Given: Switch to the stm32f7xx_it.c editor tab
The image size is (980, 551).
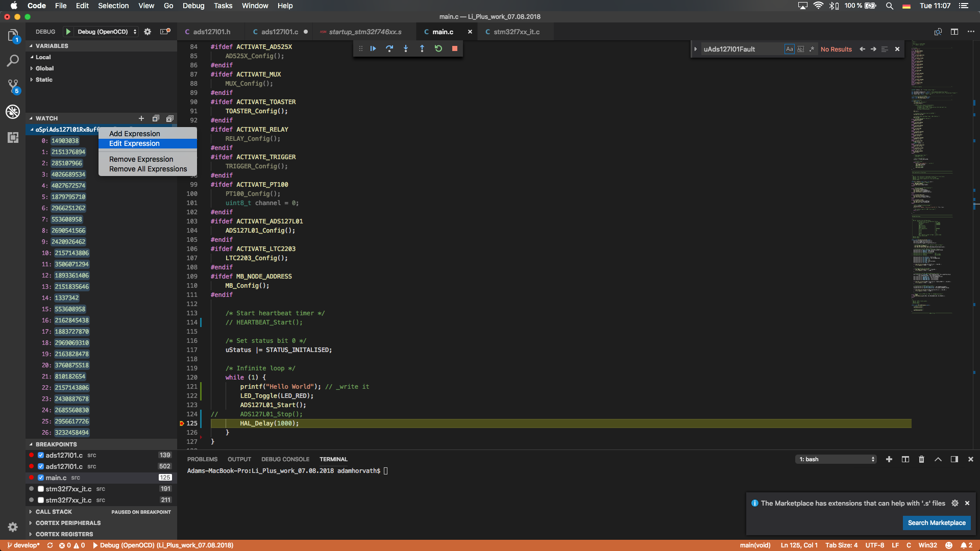Looking at the screenshot, I should pos(516,32).
